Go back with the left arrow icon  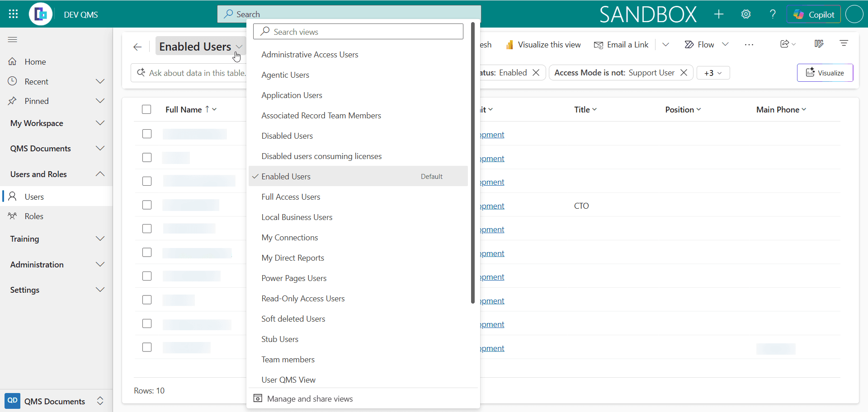pos(137,47)
